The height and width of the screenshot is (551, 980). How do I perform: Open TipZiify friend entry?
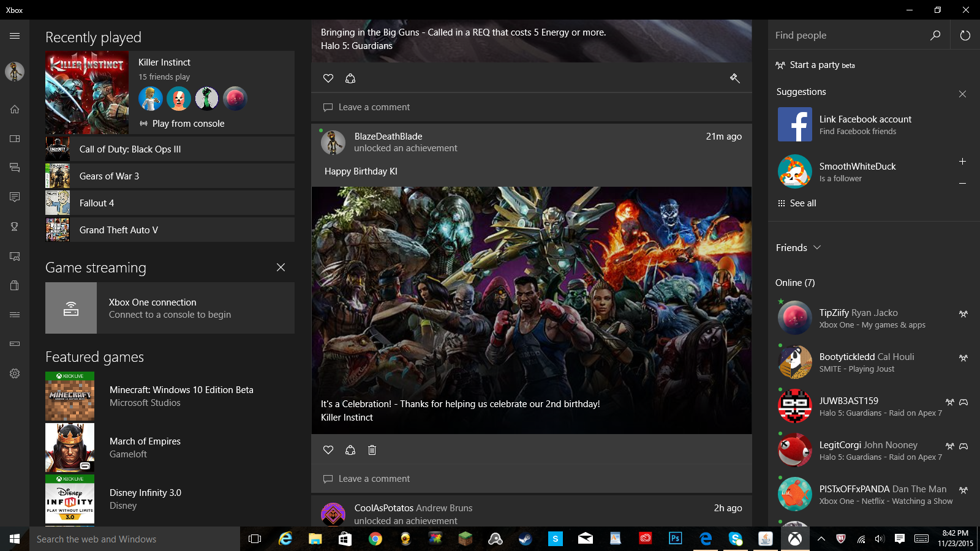[874, 318]
